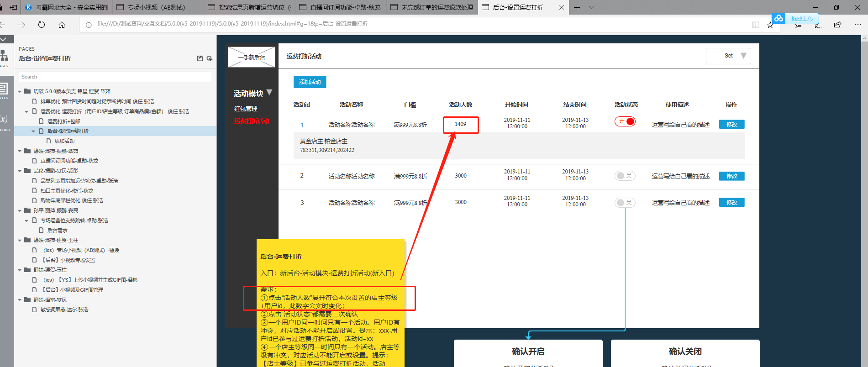This screenshot has height=367, width=868.
Task: Open page 敏感词屏蔽-达尔-张浩
Action: click(64, 309)
